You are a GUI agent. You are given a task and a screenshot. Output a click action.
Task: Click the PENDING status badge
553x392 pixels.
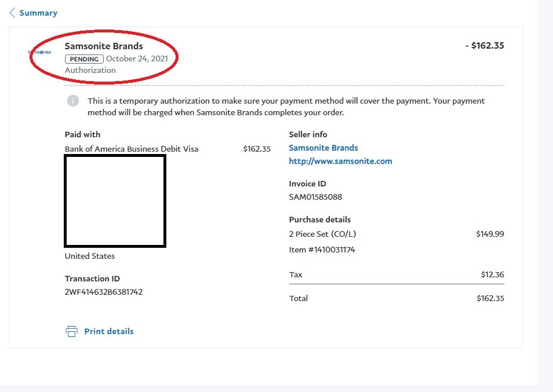pyautogui.click(x=84, y=59)
